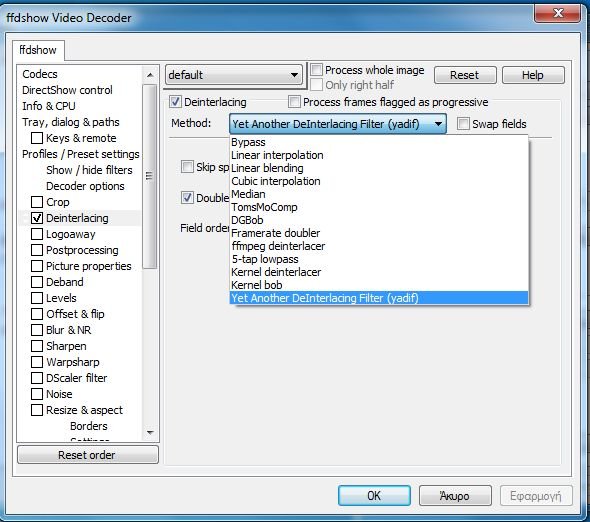Enable the Crop filter checkbox
The height and width of the screenshot is (522, 590).
pyautogui.click(x=37, y=202)
